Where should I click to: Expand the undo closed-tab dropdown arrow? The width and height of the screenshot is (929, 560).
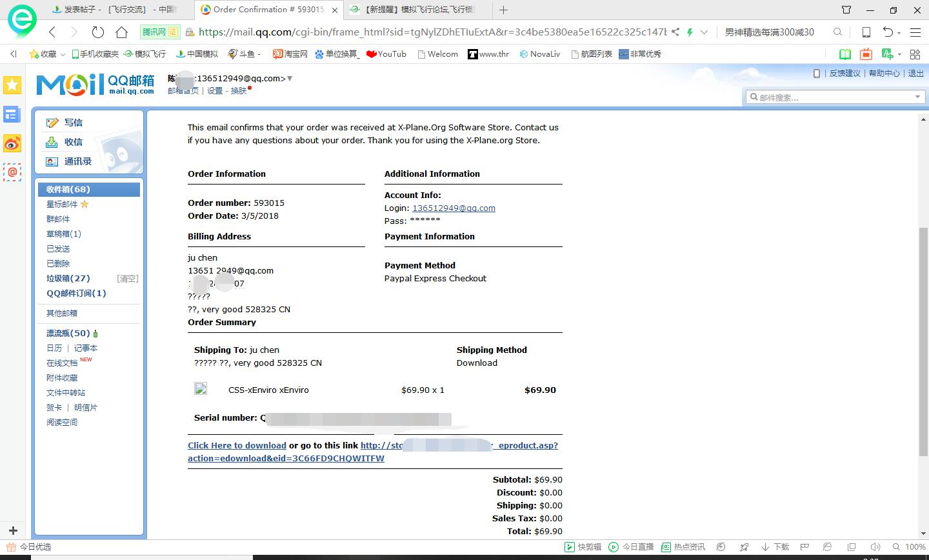(899, 32)
